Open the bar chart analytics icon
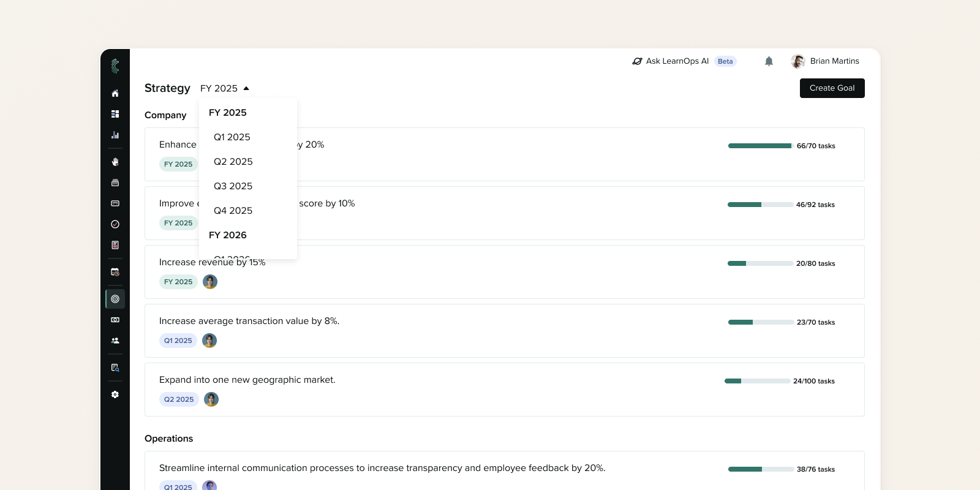 (115, 135)
